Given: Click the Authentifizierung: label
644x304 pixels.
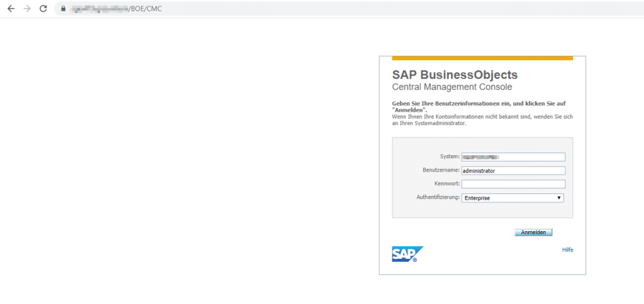Looking at the screenshot, I should pos(438,197).
